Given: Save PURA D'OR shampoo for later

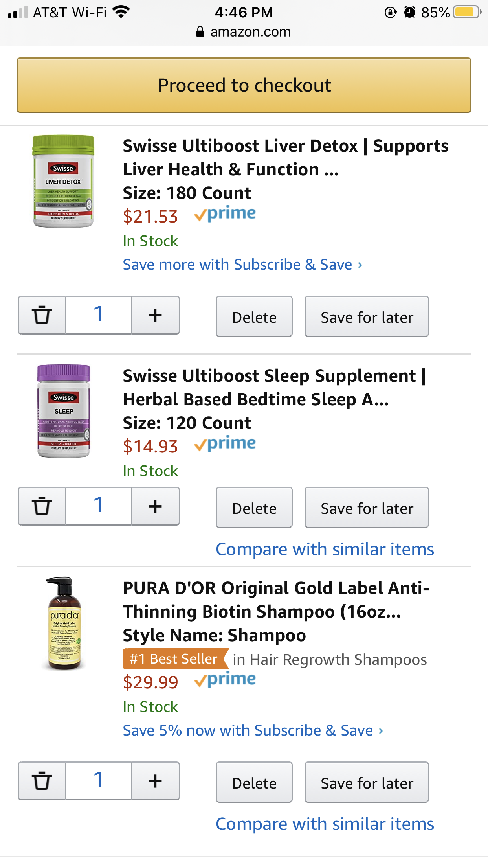Looking at the screenshot, I should click(367, 783).
